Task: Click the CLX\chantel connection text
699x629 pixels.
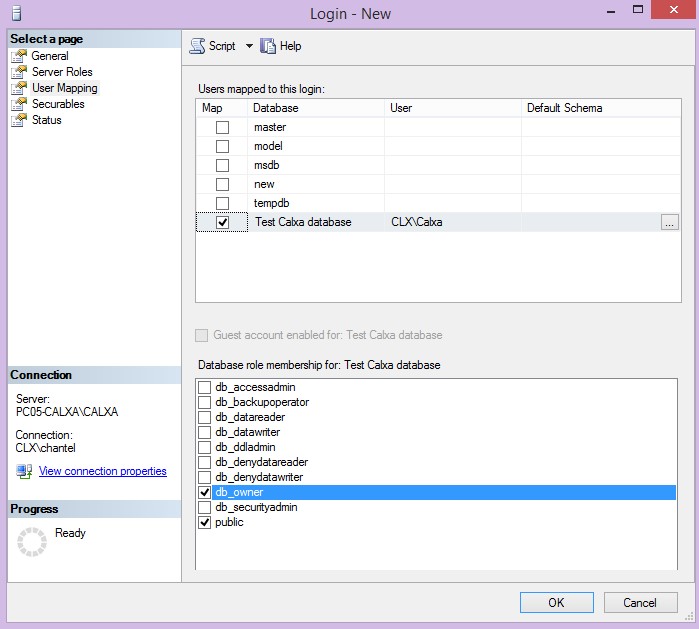Action: (x=45, y=448)
